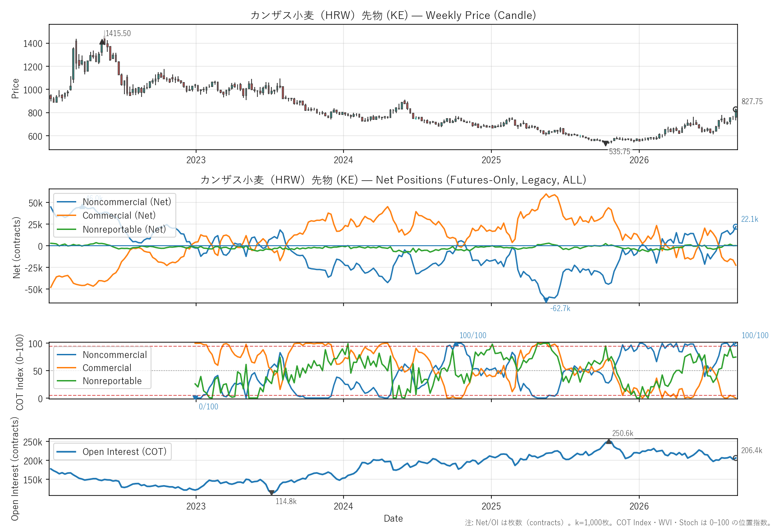Click the blue line sample beside Noncommercial (Net)
The height and width of the screenshot is (532, 779).
[67, 202]
